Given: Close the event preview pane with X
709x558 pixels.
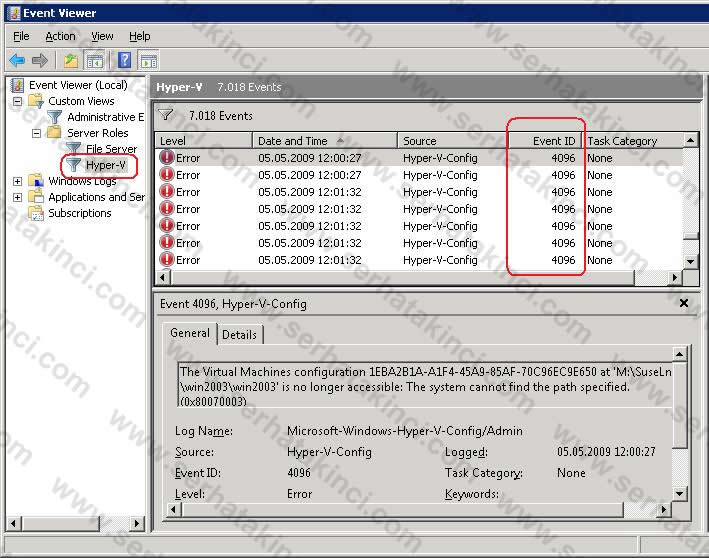Looking at the screenshot, I should [x=684, y=303].
